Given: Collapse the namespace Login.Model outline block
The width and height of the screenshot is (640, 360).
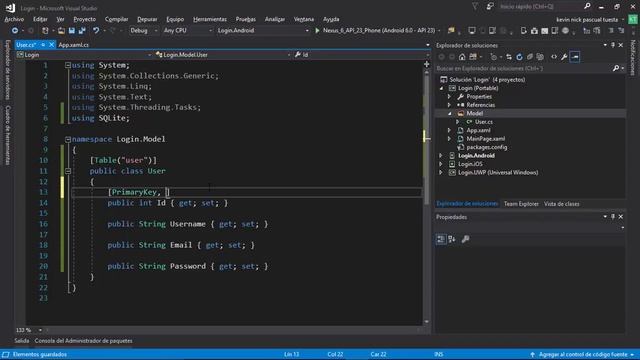Looking at the screenshot, I should coord(68,139).
